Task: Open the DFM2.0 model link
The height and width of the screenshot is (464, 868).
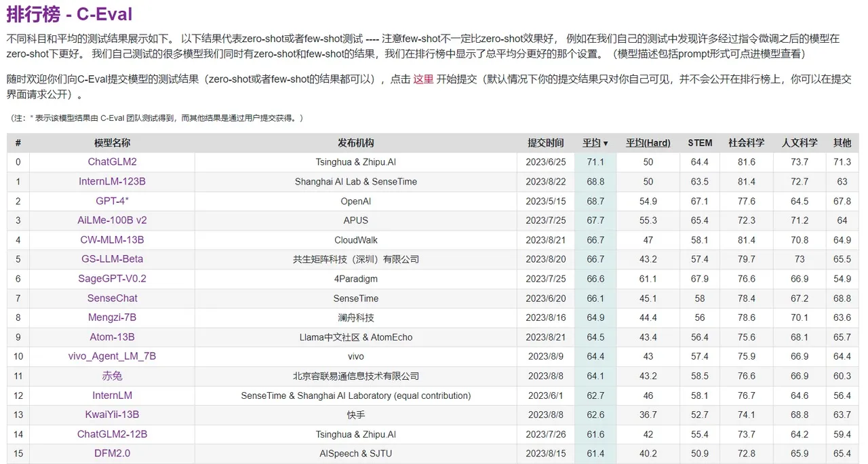Action: (112, 453)
